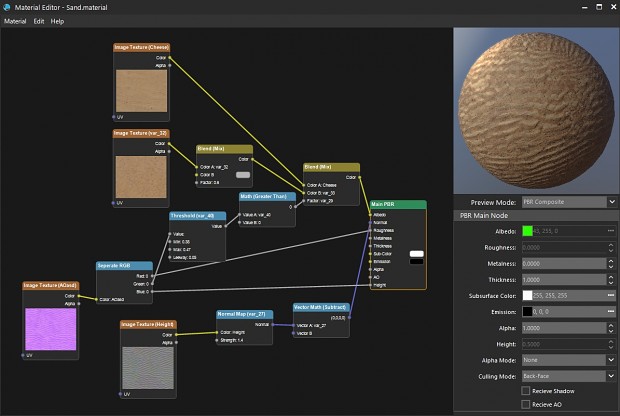Click the Vector B input socket on Vector Math
Screen dimensions: 620x416
(x=293, y=333)
